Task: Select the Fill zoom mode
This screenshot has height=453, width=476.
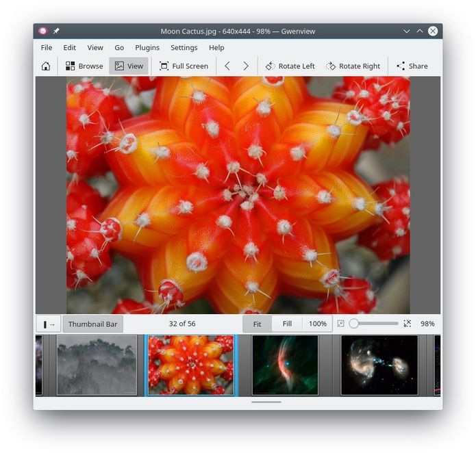Action: tap(287, 324)
